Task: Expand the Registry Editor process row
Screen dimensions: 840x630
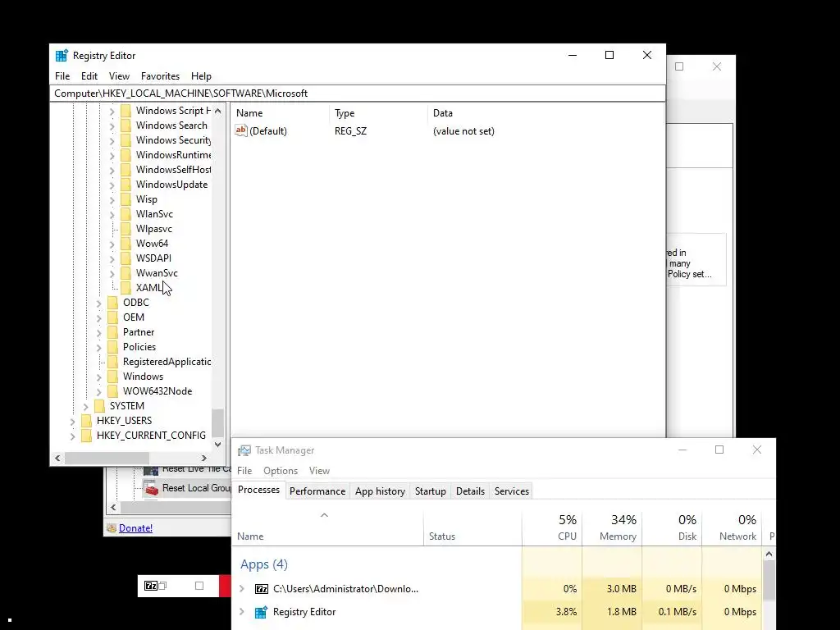Action: click(242, 612)
